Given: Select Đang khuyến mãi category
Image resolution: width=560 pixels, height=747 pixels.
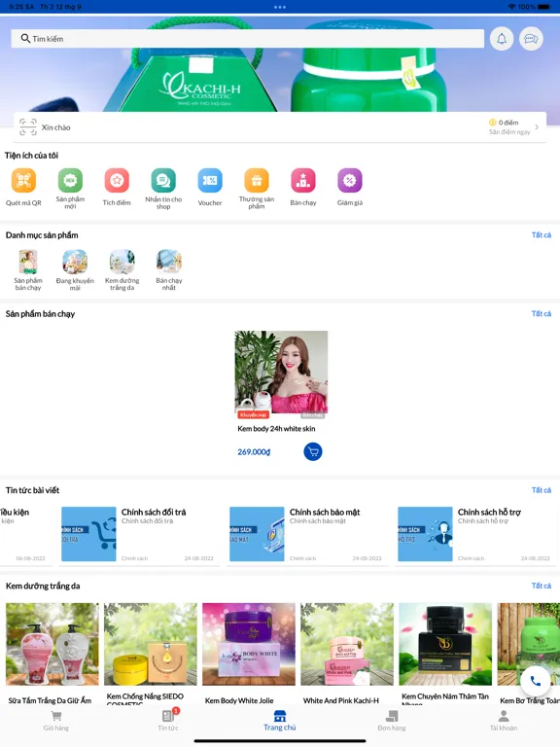Looking at the screenshot, I should pos(75,269).
